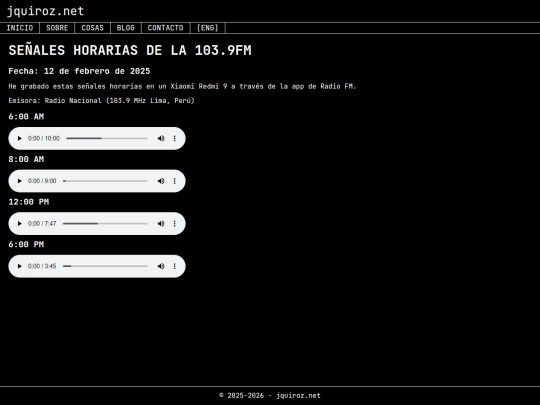This screenshot has width=540, height=405.
Task: Seek in the 6:00 AM audio progress bar
Action: click(107, 138)
